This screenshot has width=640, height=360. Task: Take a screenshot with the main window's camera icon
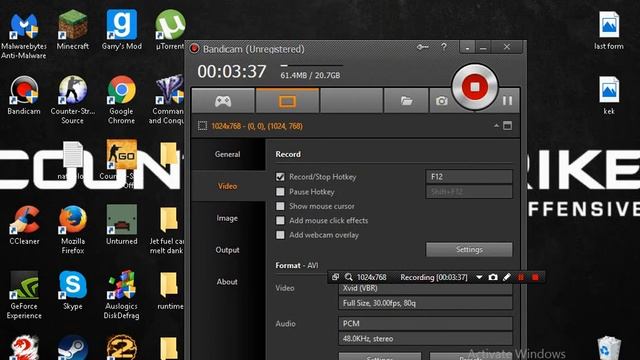coord(441,100)
